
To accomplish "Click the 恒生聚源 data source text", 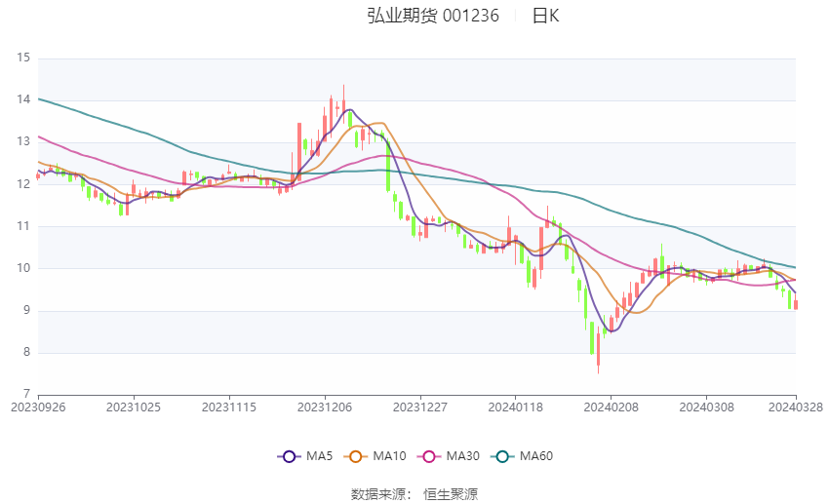I will 451,494.
